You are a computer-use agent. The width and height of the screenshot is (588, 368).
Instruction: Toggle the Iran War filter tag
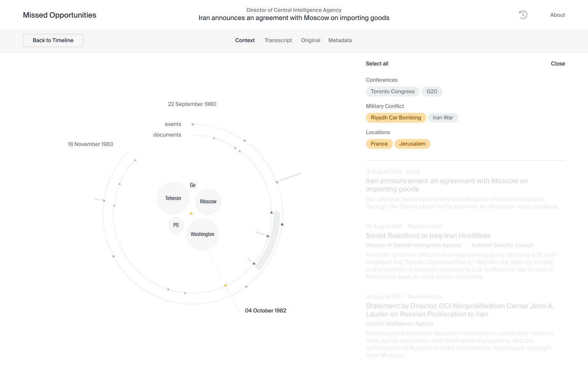pos(443,118)
